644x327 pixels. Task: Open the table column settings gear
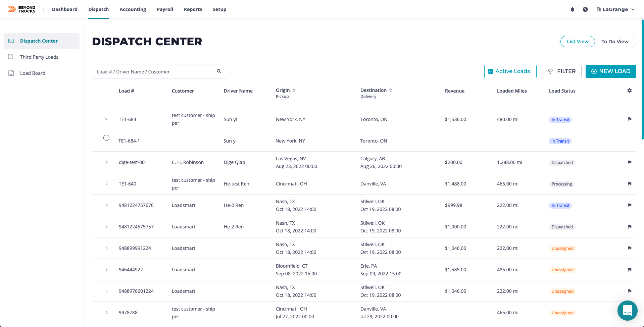click(x=629, y=91)
